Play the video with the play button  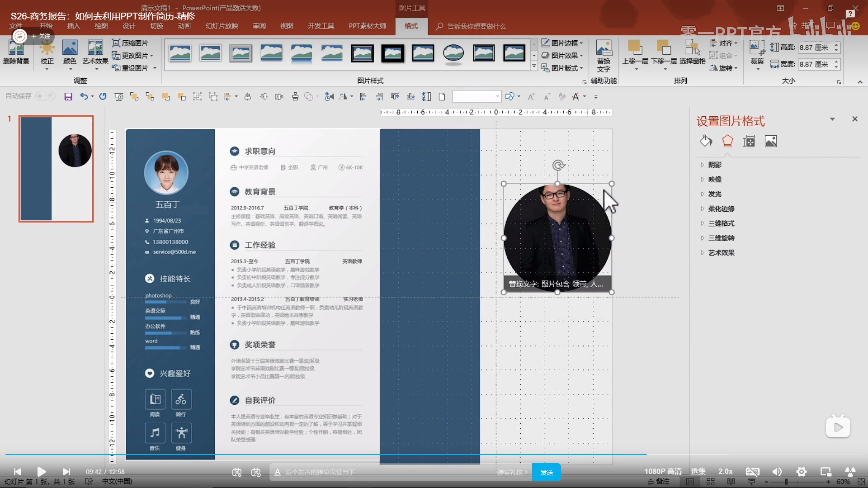tap(41, 472)
